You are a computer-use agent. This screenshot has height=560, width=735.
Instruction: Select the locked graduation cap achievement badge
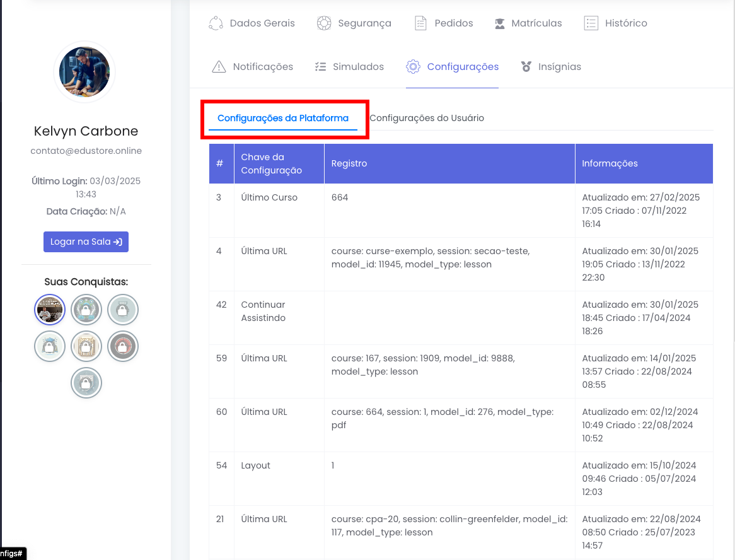click(x=50, y=346)
